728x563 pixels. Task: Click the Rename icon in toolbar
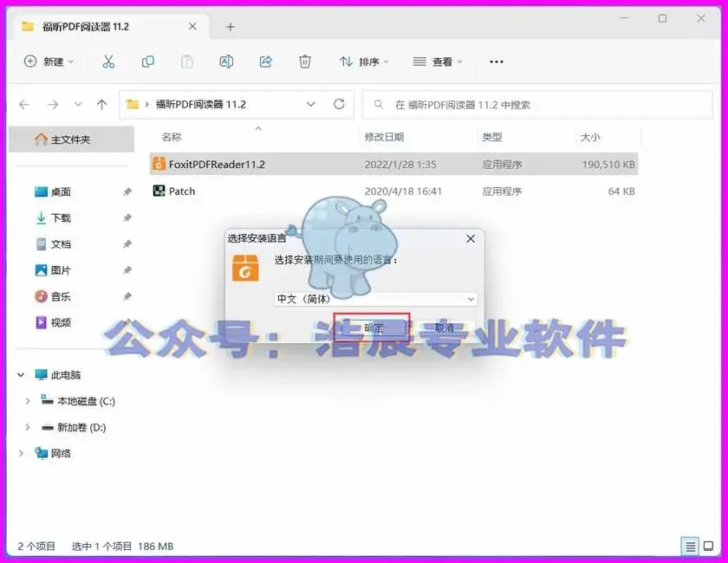click(226, 61)
